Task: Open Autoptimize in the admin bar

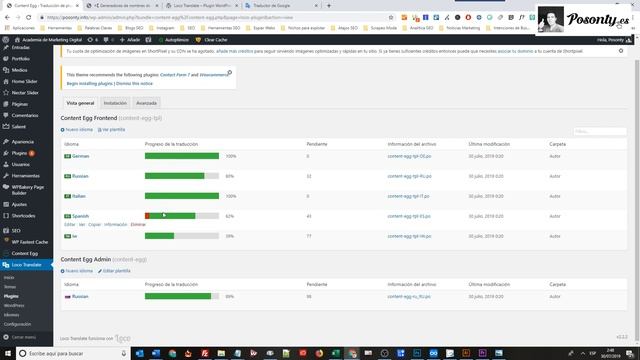Action: [x=173, y=40]
